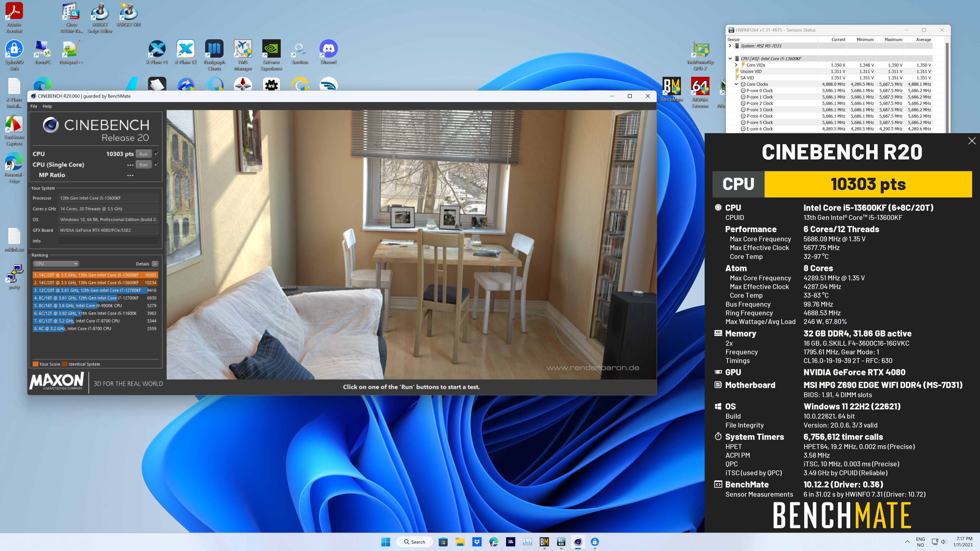Collapse CPU [#0] Intel Core i5-13600KF node
Viewport: 980px width, 551px height.
(730, 59)
